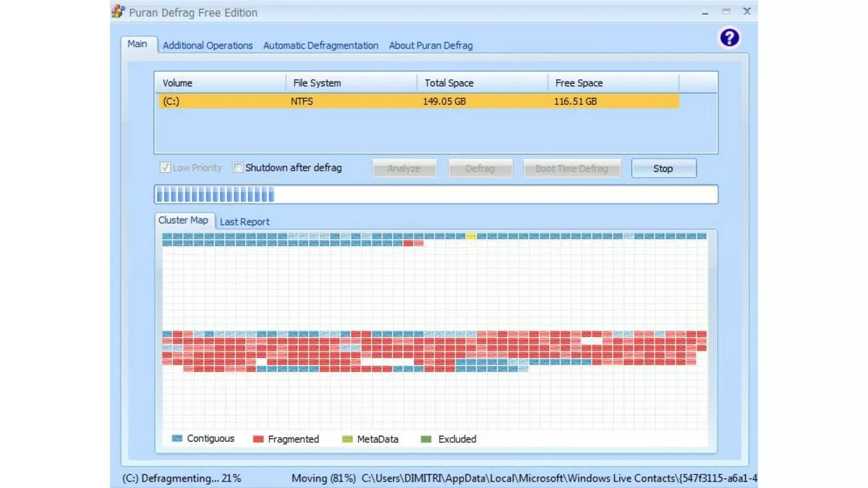This screenshot has width=868, height=488.
Task: Toggle the Low Priority checkbox
Action: [165, 167]
